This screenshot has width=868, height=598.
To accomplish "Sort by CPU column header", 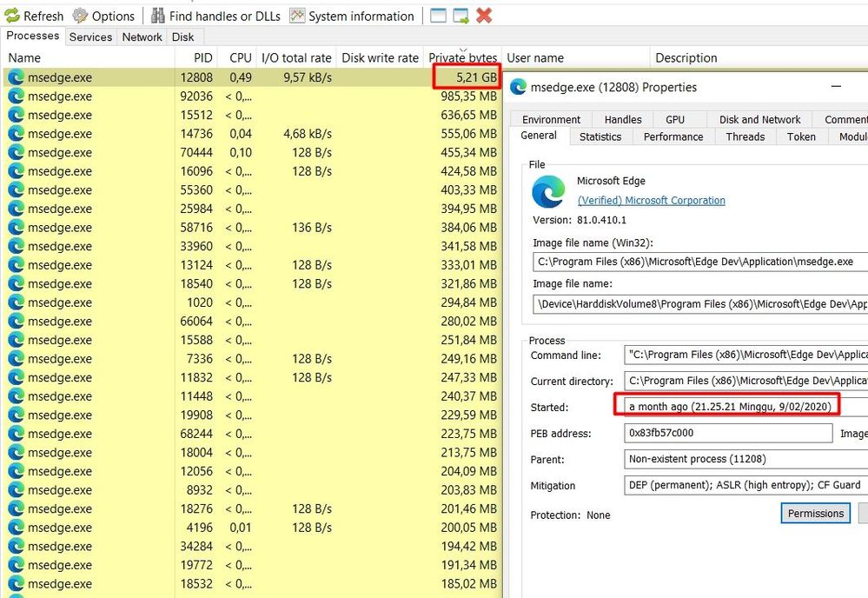I will [x=236, y=58].
